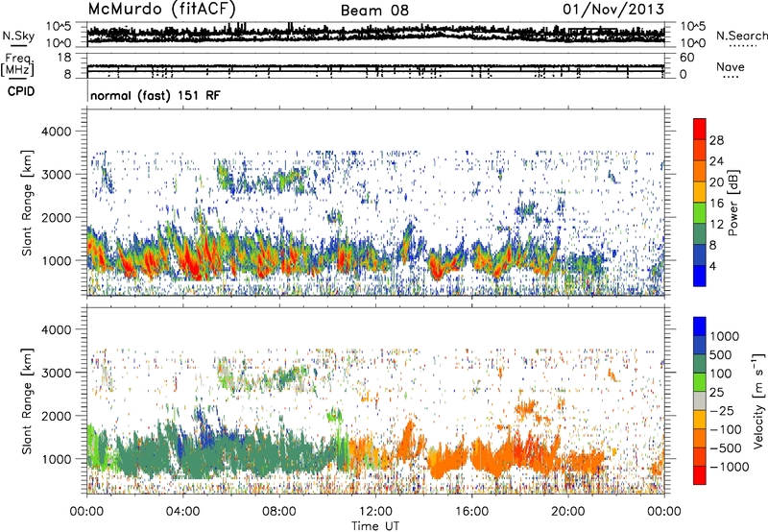Screen dimensions: 768x532
Task: Click the "McMurdo (fitACF)" plot title
Action: coord(161,10)
